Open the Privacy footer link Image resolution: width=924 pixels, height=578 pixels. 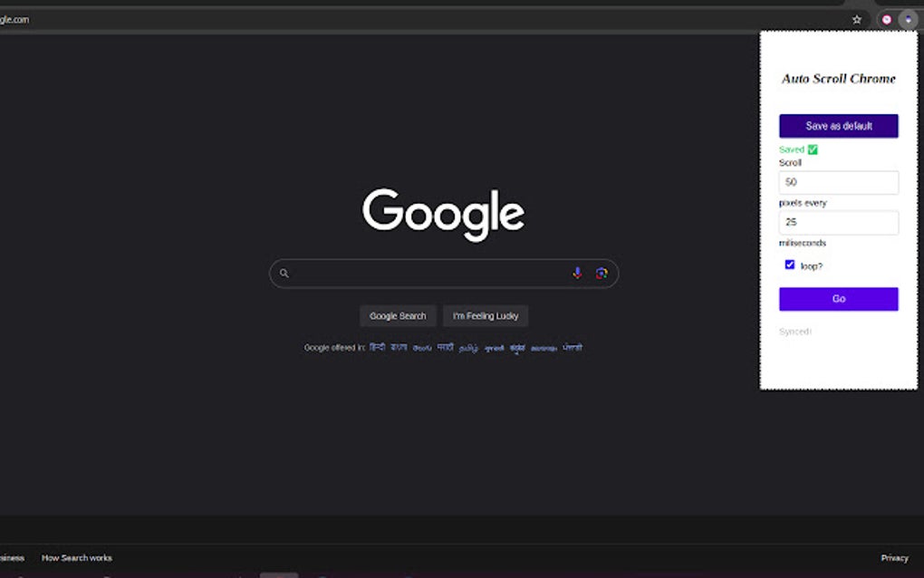tap(894, 557)
